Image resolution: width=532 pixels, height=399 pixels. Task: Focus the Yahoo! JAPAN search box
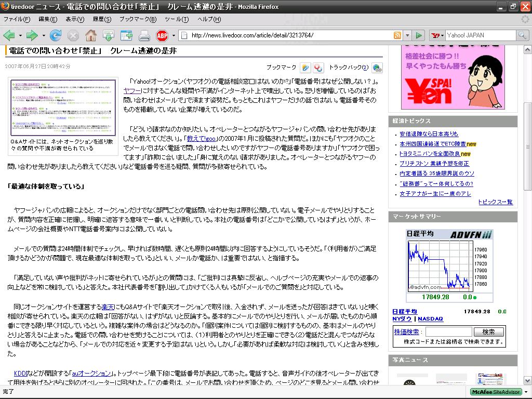click(481, 35)
